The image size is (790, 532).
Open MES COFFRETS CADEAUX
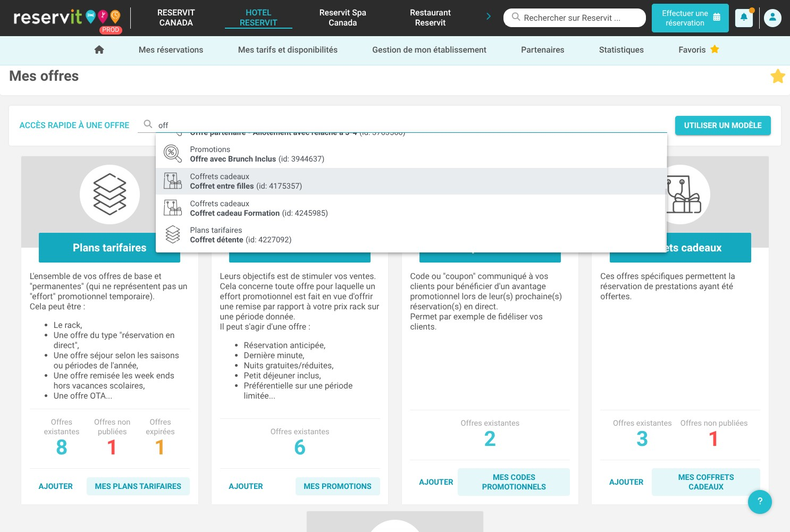tap(706, 482)
